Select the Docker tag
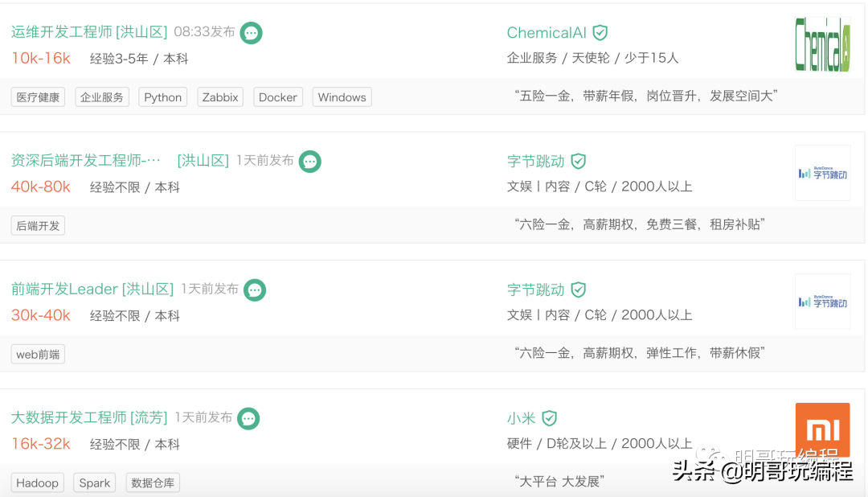868x497 pixels. click(x=278, y=97)
